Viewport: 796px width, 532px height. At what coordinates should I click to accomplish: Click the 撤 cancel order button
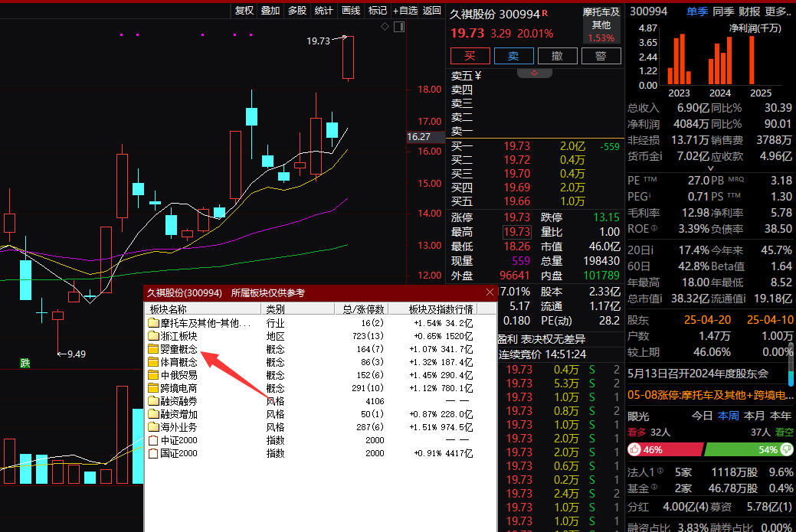coord(558,56)
